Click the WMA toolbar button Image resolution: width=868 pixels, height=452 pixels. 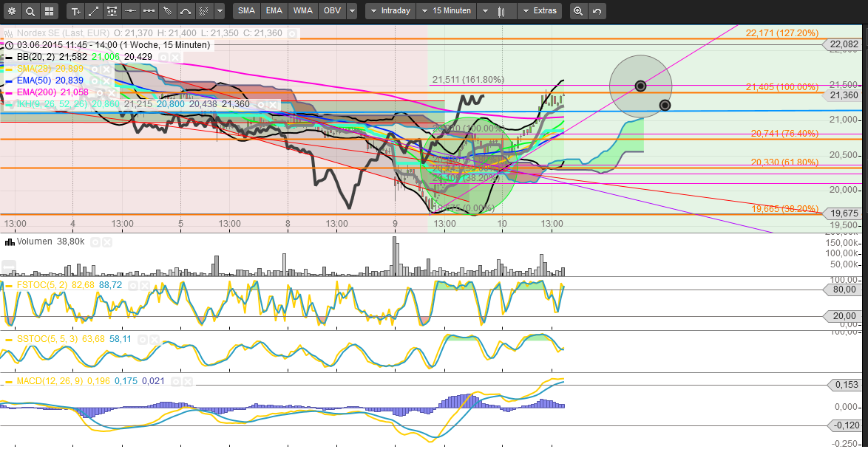coord(302,11)
